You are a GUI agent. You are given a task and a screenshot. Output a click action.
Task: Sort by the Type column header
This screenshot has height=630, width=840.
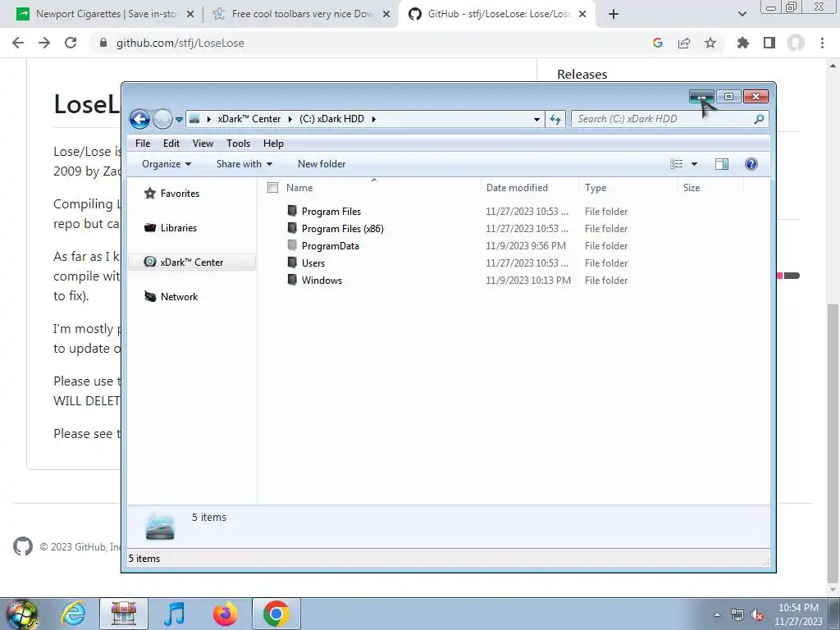(596, 188)
